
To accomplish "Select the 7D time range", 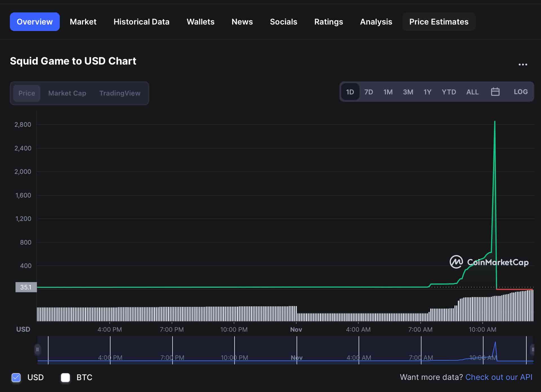I will [x=368, y=92].
